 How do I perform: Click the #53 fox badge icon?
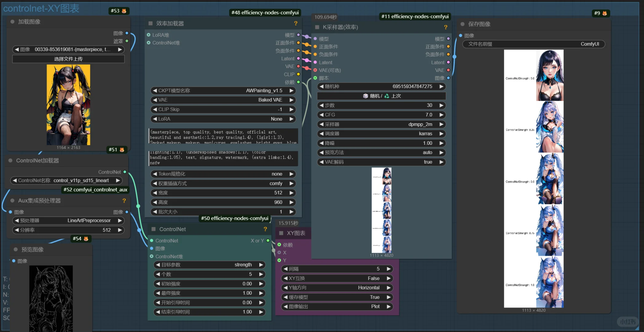coord(124,11)
